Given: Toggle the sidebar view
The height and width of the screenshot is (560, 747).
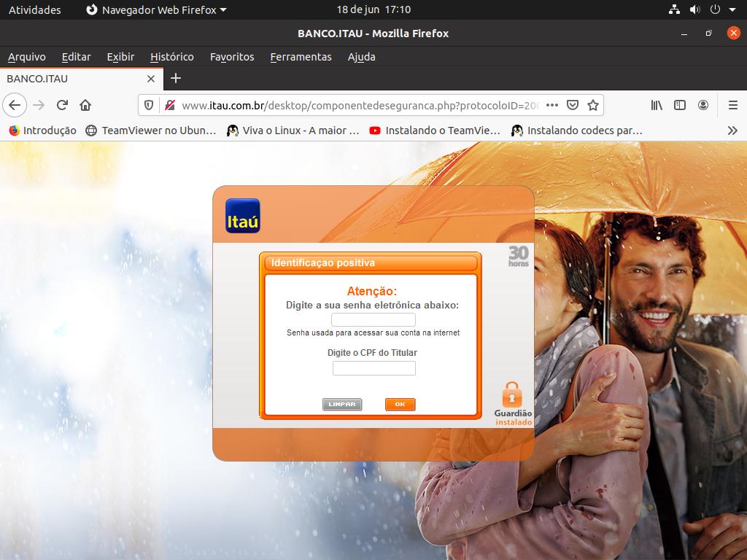Looking at the screenshot, I should coord(680,105).
